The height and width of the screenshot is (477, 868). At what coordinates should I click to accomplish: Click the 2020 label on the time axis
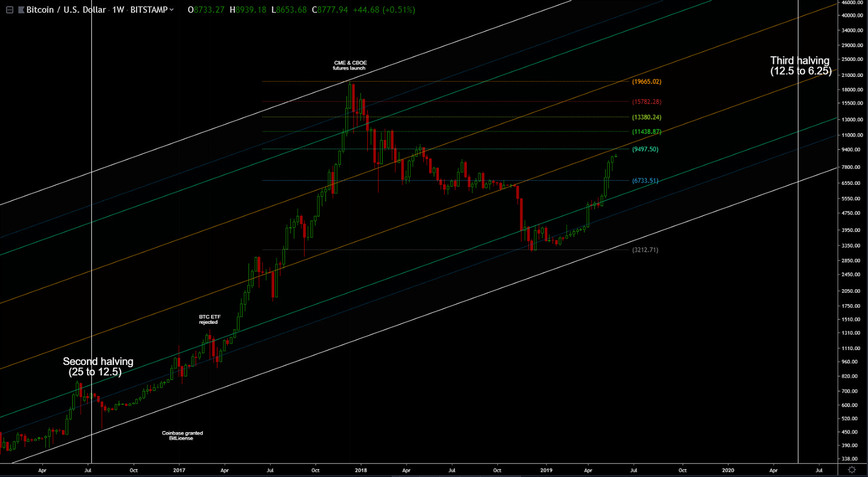coord(728,470)
